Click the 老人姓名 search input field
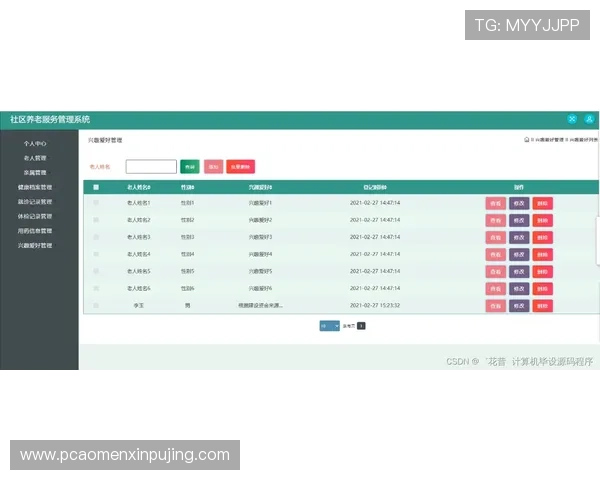Screen dimensions: 600x480 [x=151, y=167]
